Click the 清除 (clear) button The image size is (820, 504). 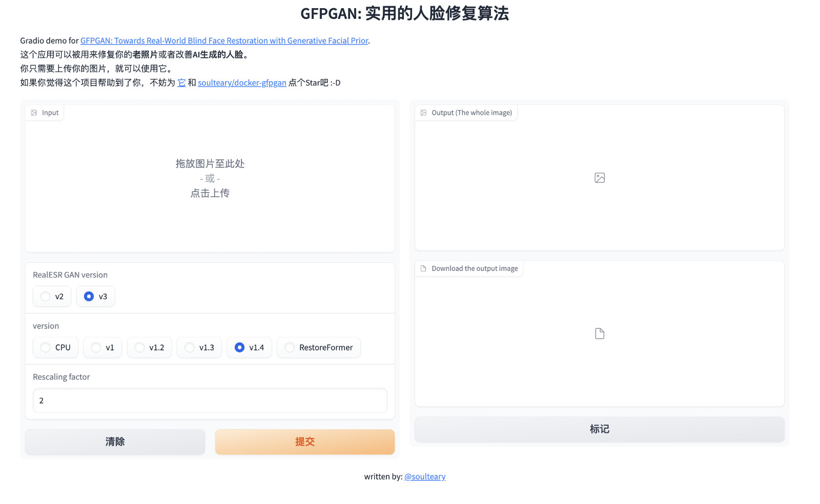[115, 442]
